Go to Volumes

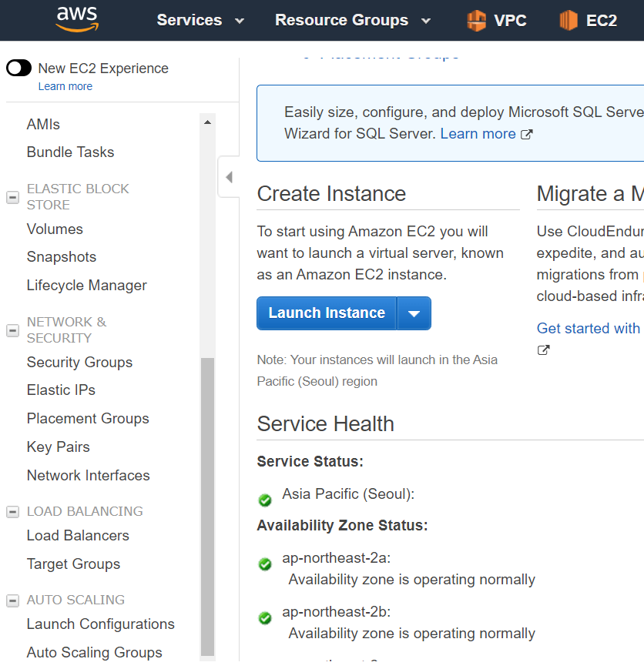click(55, 229)
